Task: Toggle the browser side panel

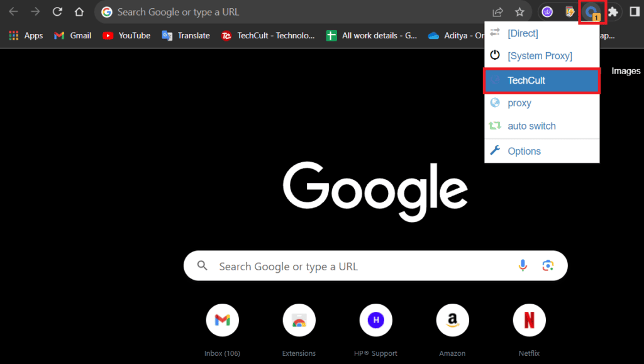Action: click(x=634, y=12)
